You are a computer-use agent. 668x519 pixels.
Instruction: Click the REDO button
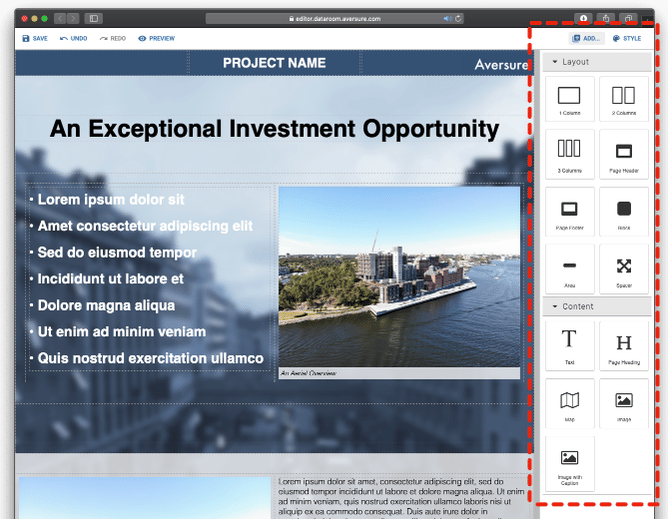[x=113, y=38]
